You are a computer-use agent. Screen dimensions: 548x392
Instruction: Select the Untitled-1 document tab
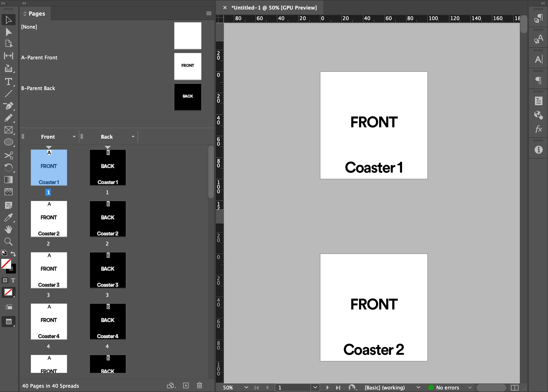[274, 8]
